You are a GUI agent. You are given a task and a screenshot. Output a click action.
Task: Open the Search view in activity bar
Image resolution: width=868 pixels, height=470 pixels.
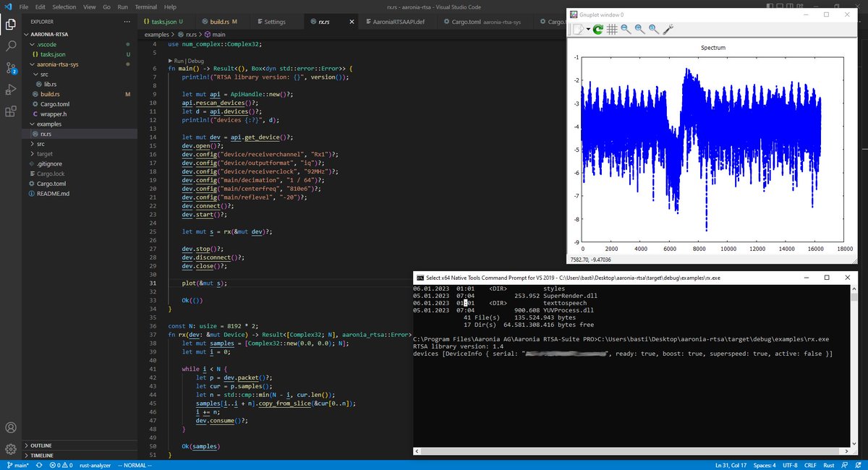pos(11,46)
